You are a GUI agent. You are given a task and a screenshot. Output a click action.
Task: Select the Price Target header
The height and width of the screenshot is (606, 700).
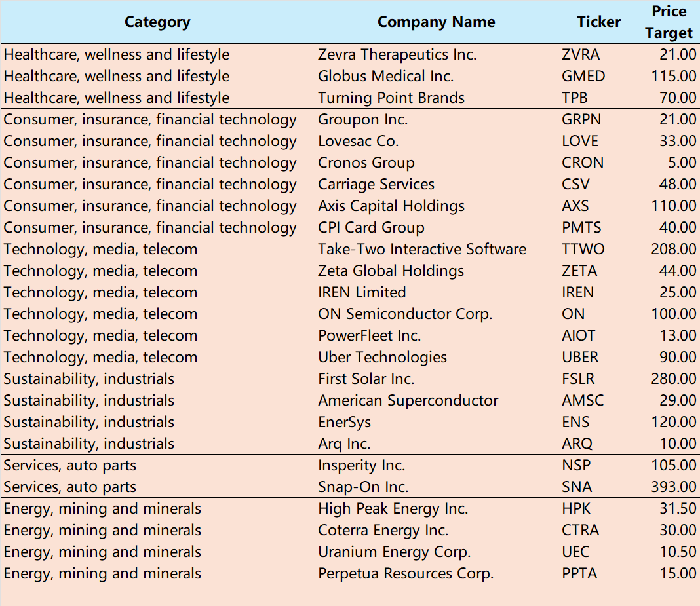pos(669,22)
